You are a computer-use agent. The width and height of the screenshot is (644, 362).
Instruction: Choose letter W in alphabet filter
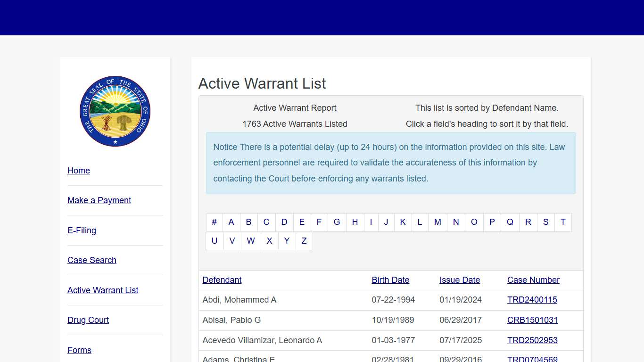tap(251, 241)
